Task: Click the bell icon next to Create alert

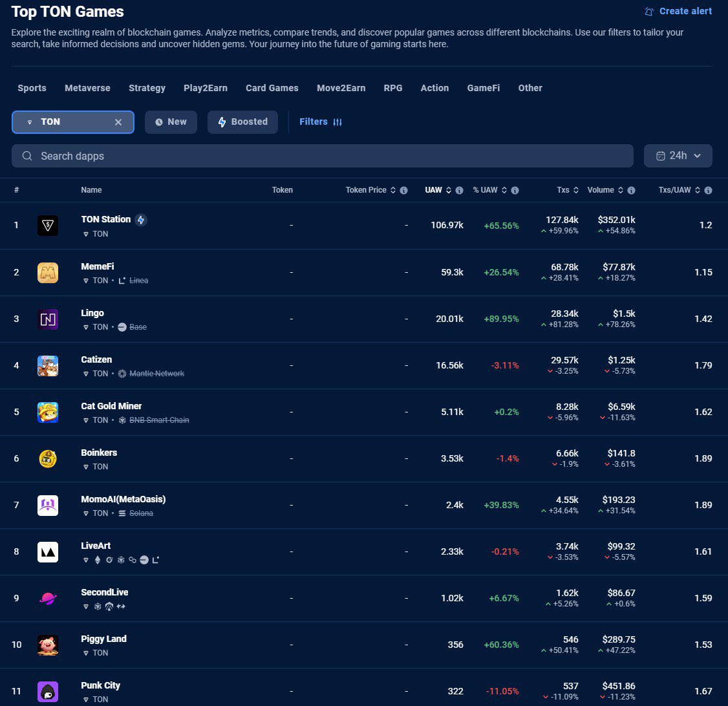Action: (649, 12)
